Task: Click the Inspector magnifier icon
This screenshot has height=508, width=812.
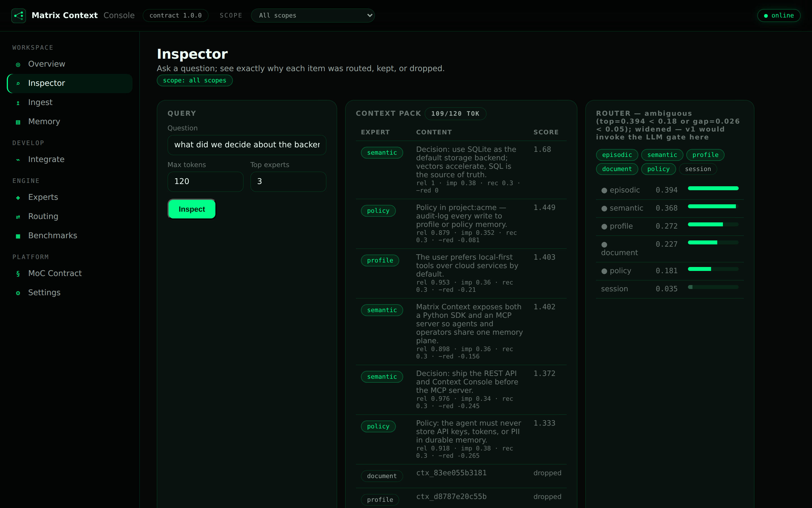Action: (x=18, y=84)
